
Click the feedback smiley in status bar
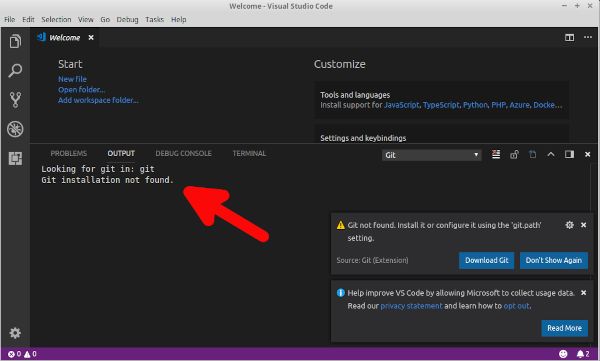(x=563, y=354)
